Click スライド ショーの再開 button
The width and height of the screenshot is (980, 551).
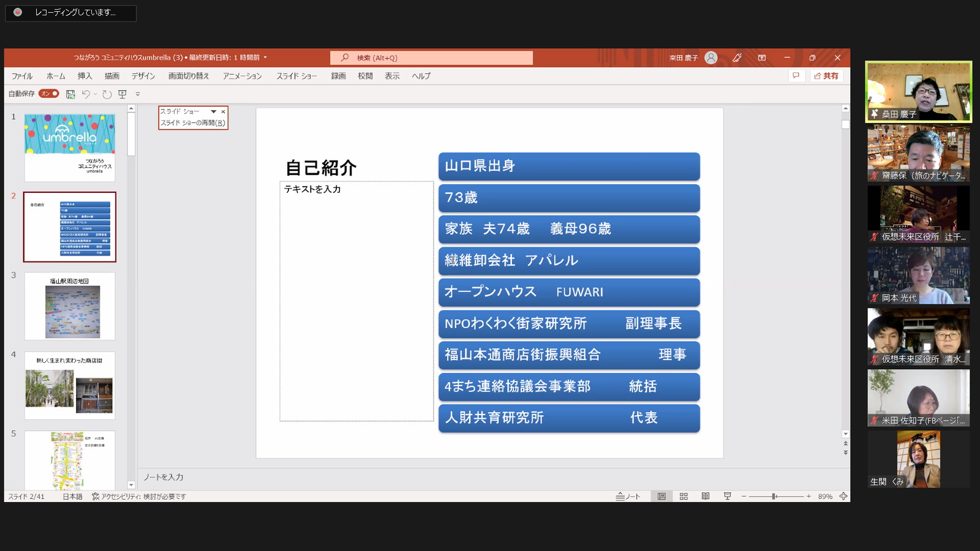click(x=193, y=123)
